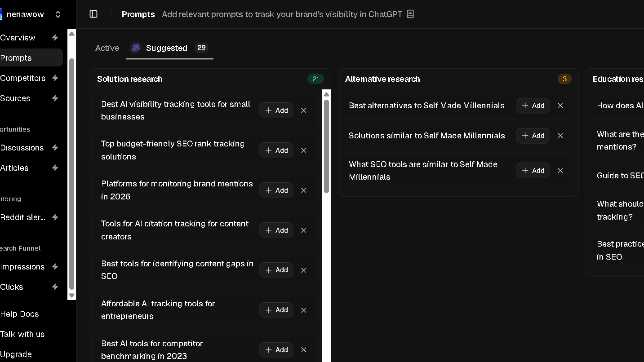Click the lightning icon next to Articles

click(x=55, y=168)
